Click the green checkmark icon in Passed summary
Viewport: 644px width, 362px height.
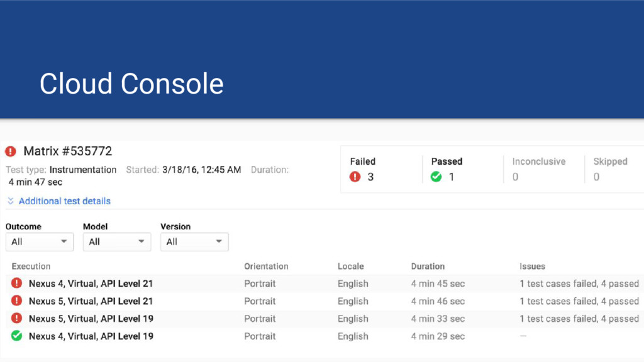coord(436,177)
